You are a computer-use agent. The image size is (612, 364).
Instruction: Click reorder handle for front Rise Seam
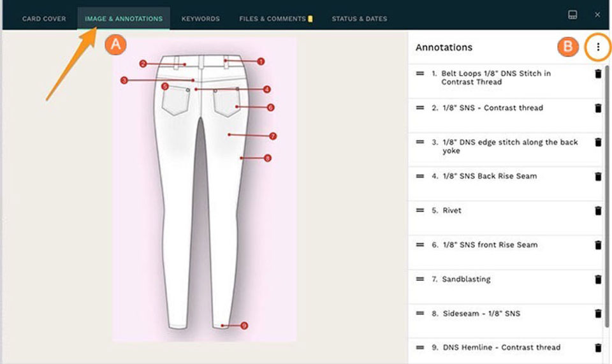coord(420,245)
